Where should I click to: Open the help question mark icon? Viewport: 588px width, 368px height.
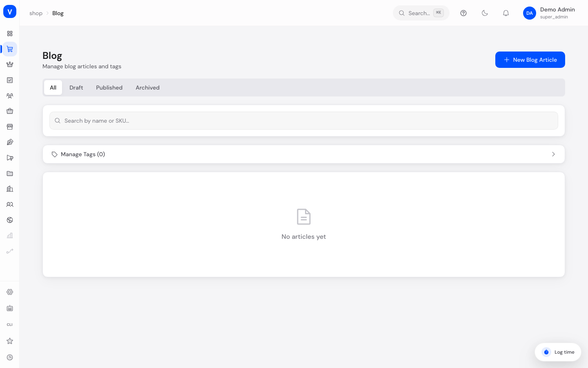pyautogui.click(x=463, y=13)
